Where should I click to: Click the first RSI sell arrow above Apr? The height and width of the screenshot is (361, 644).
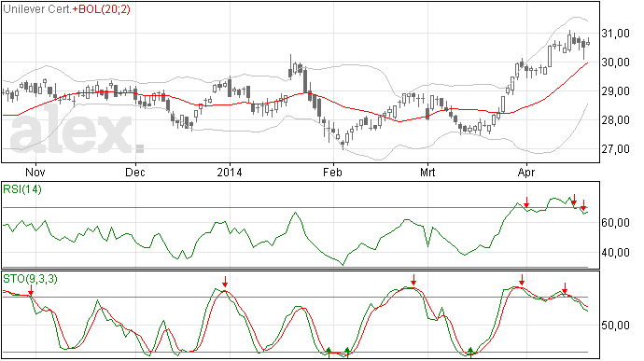(526, 201)
